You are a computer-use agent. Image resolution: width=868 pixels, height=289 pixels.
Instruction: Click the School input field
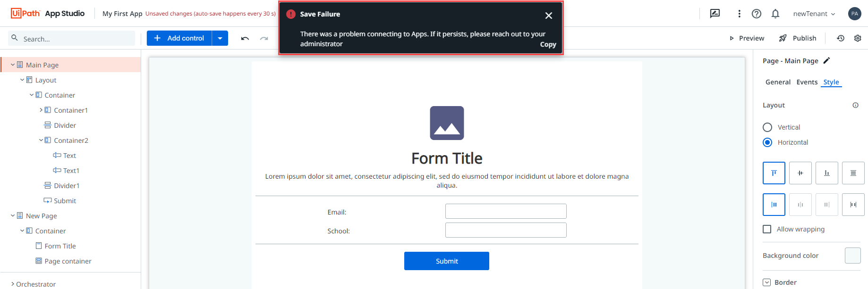pyautogui.click(x=506, y=230)
